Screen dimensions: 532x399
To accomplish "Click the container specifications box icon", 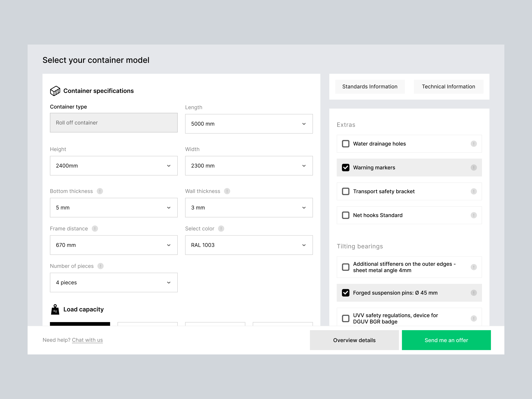I will click(55, 91).
